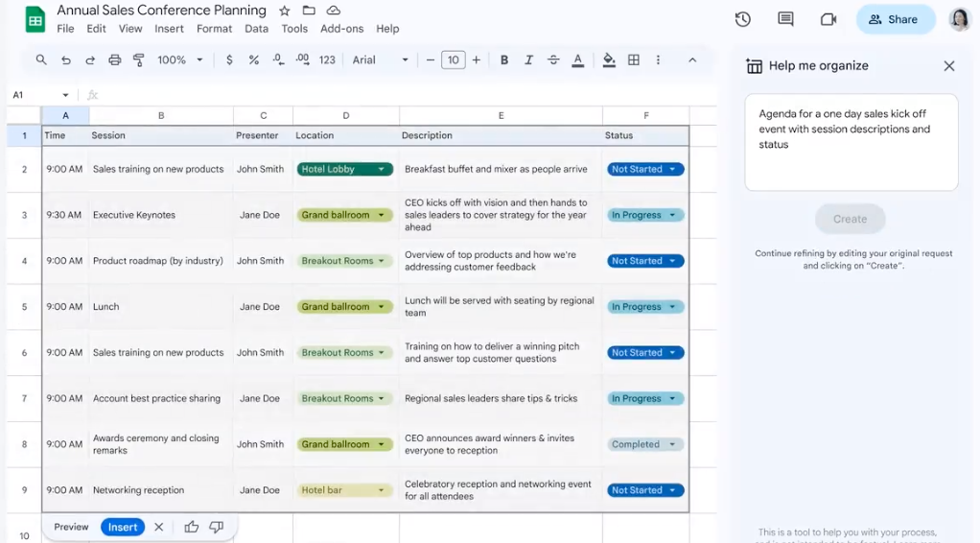Toggle strikethrough formatting

pos(553,59)
